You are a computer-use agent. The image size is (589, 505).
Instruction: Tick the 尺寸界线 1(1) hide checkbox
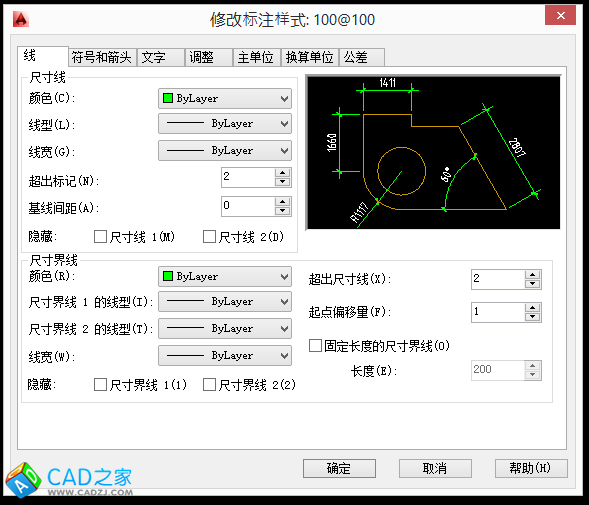pos(100,385)
